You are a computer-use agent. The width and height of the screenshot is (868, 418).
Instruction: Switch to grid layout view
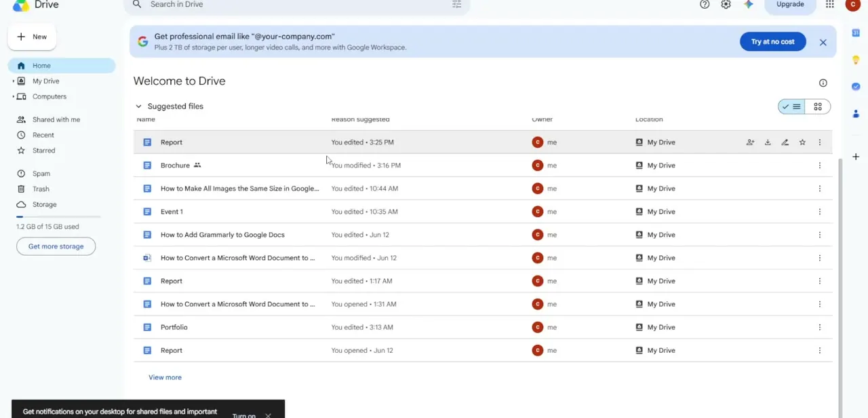click(818, 107)
